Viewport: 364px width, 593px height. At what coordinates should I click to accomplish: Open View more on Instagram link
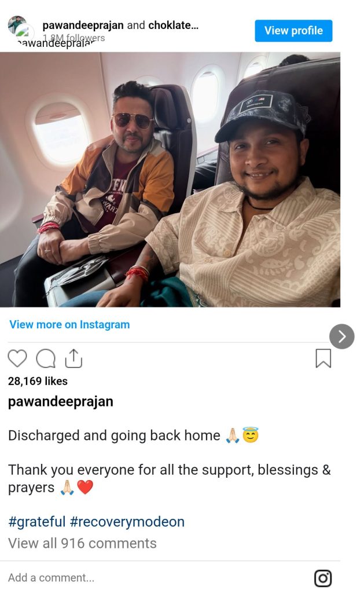point(69,324)
